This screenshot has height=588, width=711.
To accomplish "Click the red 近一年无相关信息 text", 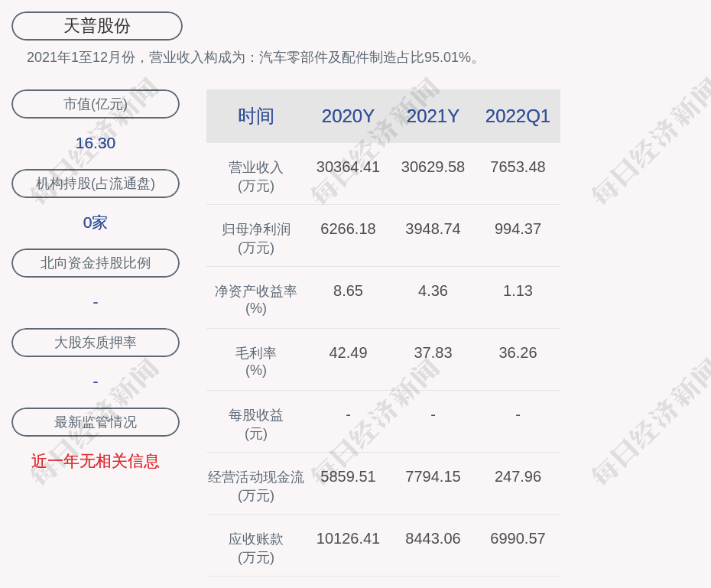I will pos(96,461).
